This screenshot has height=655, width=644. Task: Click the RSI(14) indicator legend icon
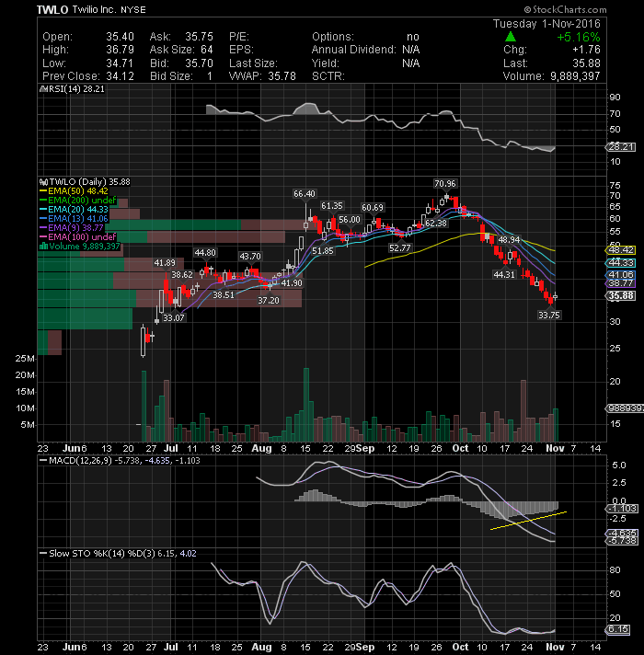click(x=42, y=89)
